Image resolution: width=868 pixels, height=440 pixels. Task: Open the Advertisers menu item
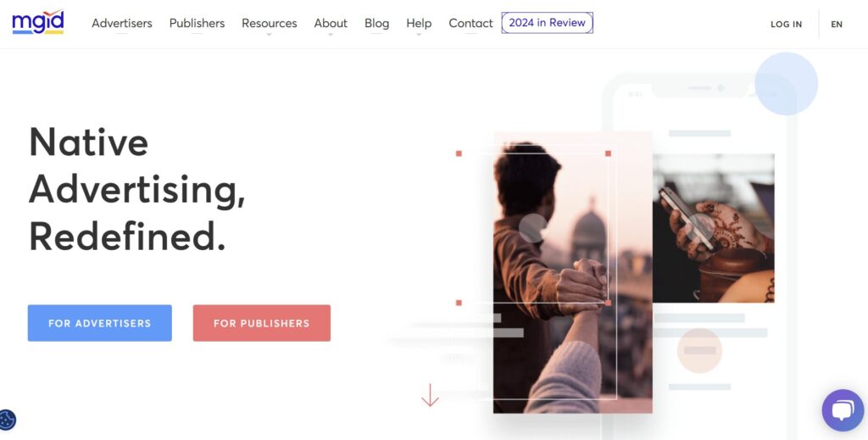pos(122,23)
